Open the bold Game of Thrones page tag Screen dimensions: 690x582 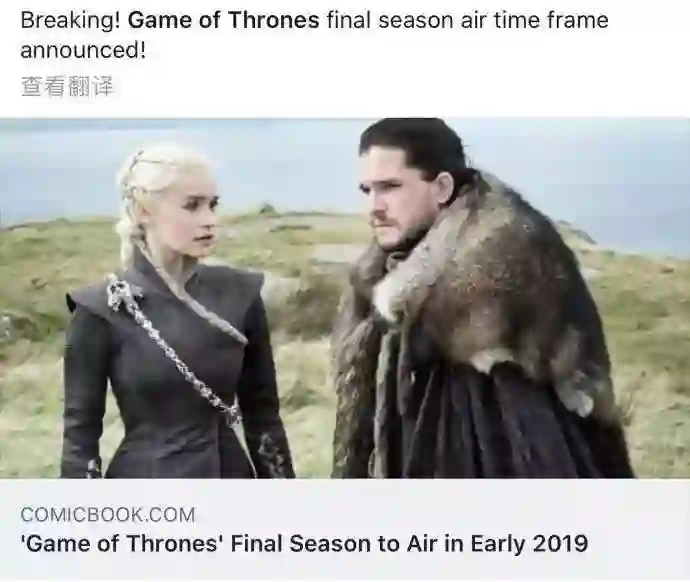pos(224,20)
